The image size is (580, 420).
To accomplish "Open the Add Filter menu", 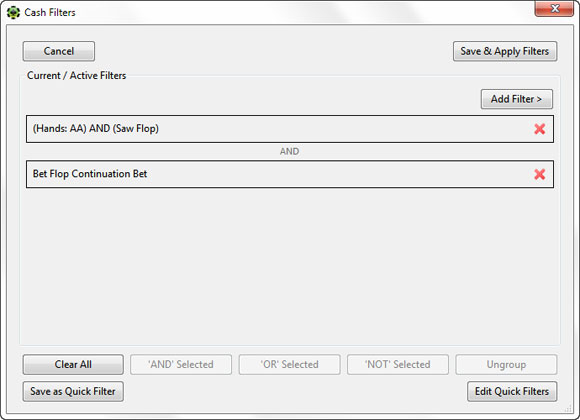I will click(517, 99).
